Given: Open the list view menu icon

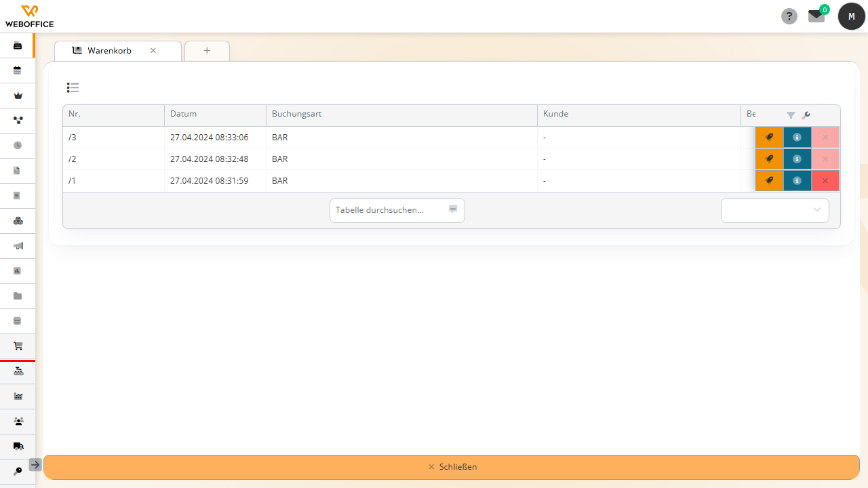Looking at the screenshot, I should pos(73,87).
